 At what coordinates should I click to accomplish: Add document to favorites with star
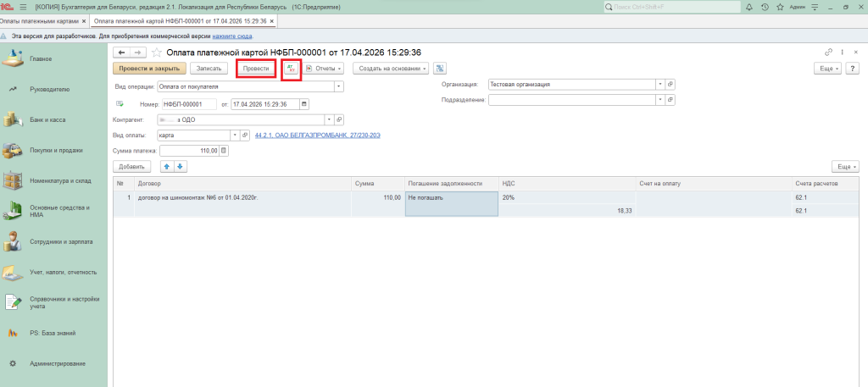pyautogui.click(x=156, y=53)
